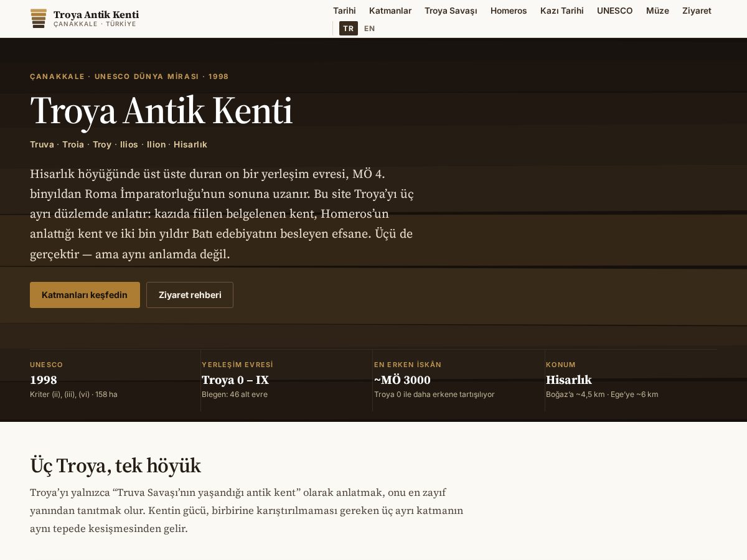Switch language to EN
This screenshot has width=747, height=560.
370,29
